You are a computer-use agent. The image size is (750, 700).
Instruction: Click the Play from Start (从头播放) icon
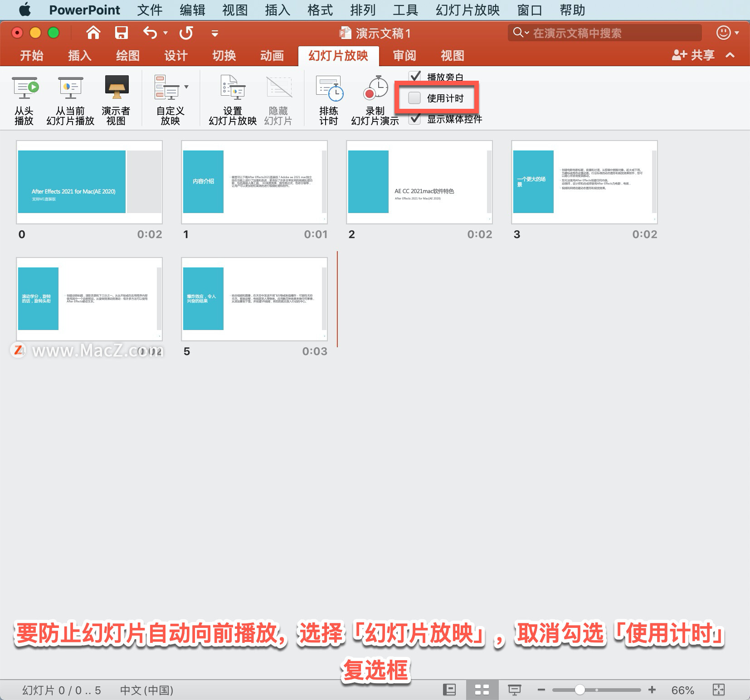click(x=24, y=88)
